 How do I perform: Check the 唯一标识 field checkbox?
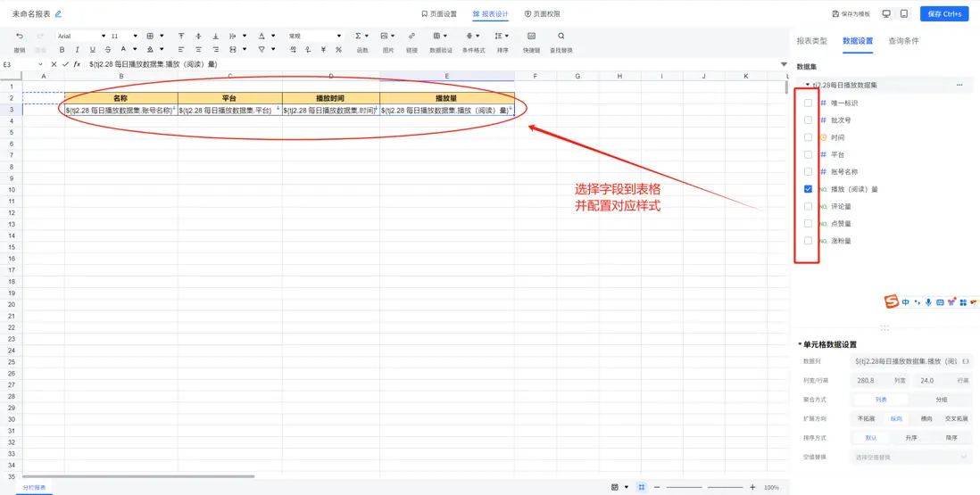(808, 103)
